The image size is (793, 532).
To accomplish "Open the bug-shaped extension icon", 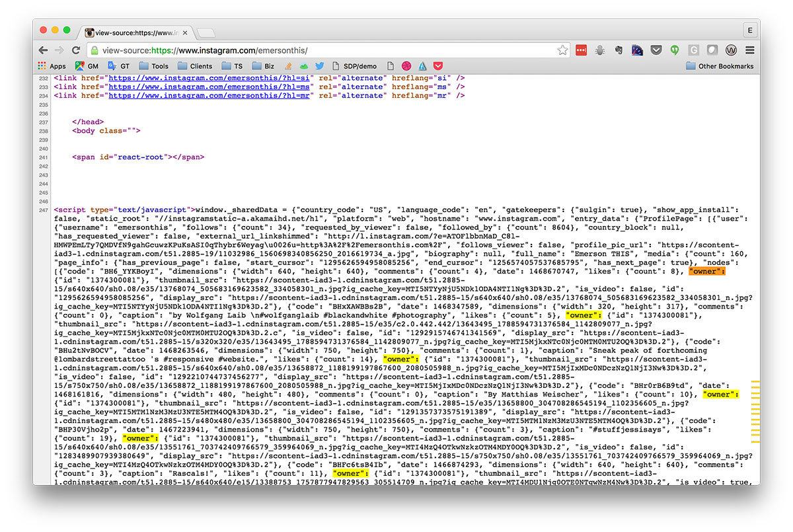I will (x=600, y=50).
